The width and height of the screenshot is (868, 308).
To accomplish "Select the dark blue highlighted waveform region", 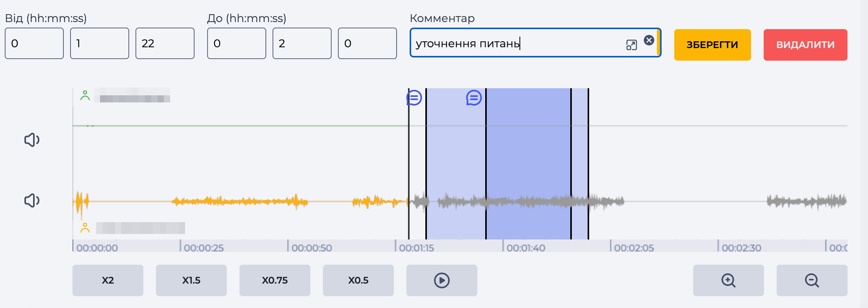I will click(529, 163).
